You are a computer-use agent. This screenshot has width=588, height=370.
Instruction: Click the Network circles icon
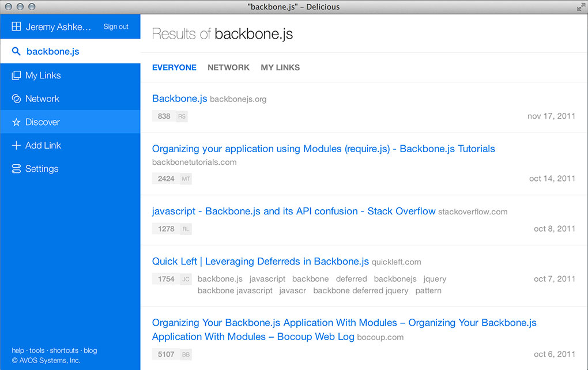[16, 99]
